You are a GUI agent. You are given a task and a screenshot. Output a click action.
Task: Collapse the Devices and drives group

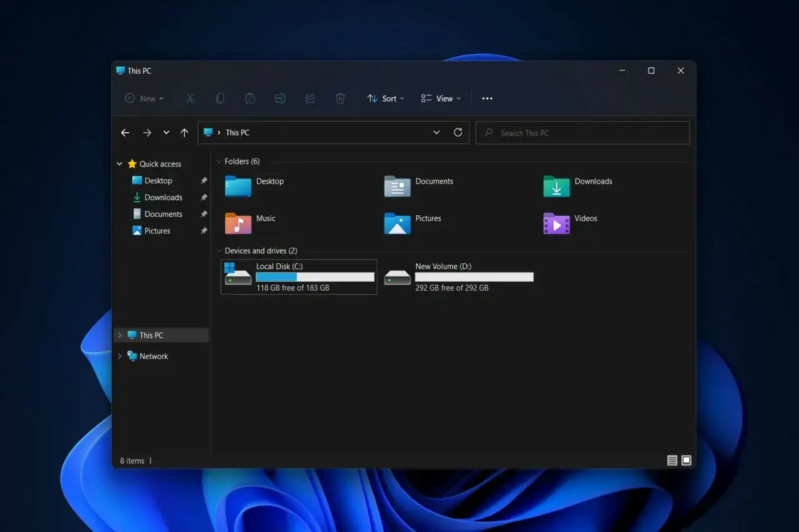click(x=219, y=251)
